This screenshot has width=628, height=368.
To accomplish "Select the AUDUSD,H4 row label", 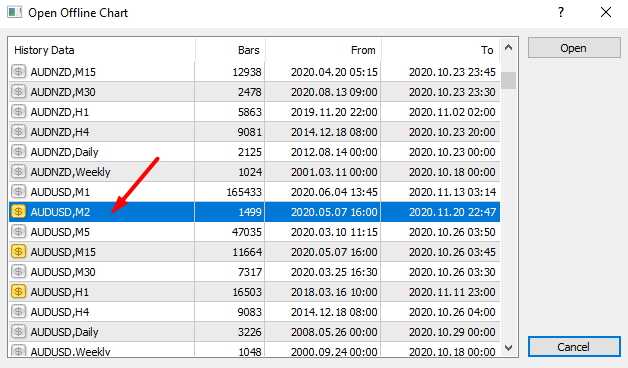I will pos(60,312).
